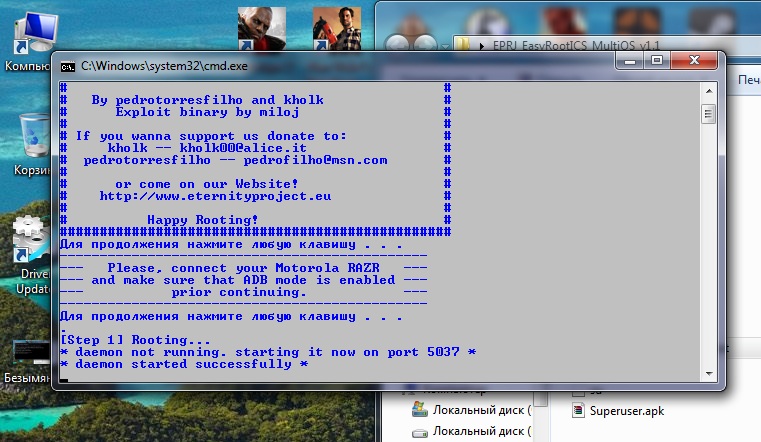
Task: Open the Корзина recycle bin icon
Action: tap(32, 144)
